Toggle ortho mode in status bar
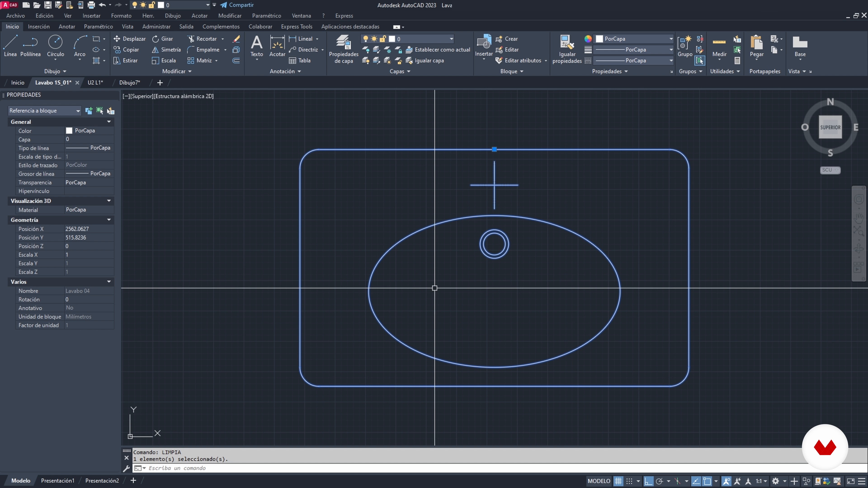 coord(648,481)
